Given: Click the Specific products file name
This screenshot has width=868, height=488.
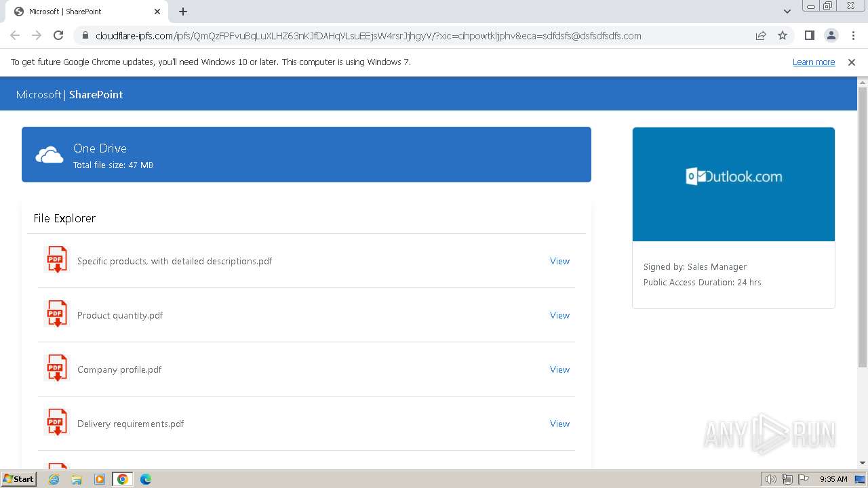Looking at the screenshot, I should pos(174,261).
